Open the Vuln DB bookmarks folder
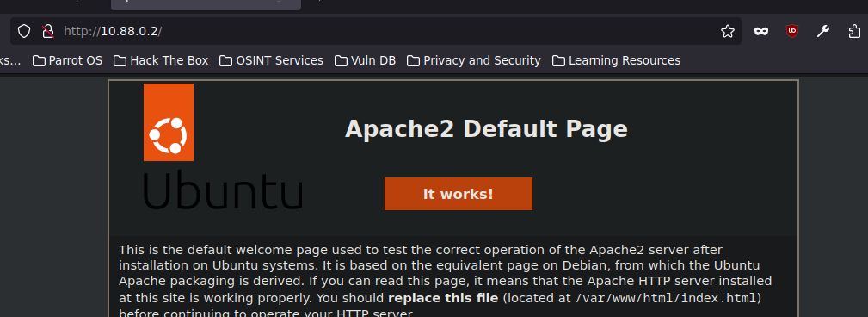Image resolution: width=868 pixels, height=317 pixels. [x=366, y=60]
